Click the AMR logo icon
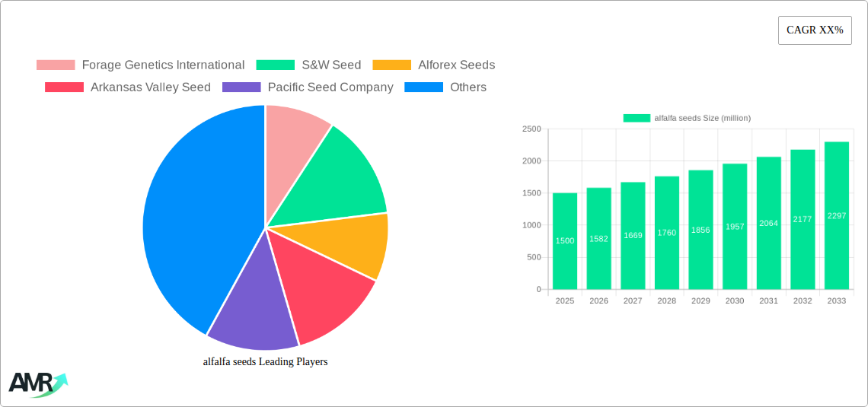Screen dimensions: 868x407 coord(37,384)
